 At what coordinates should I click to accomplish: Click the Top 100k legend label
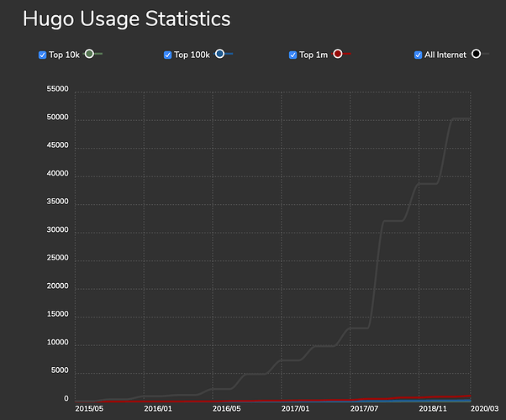pos(192,55)
